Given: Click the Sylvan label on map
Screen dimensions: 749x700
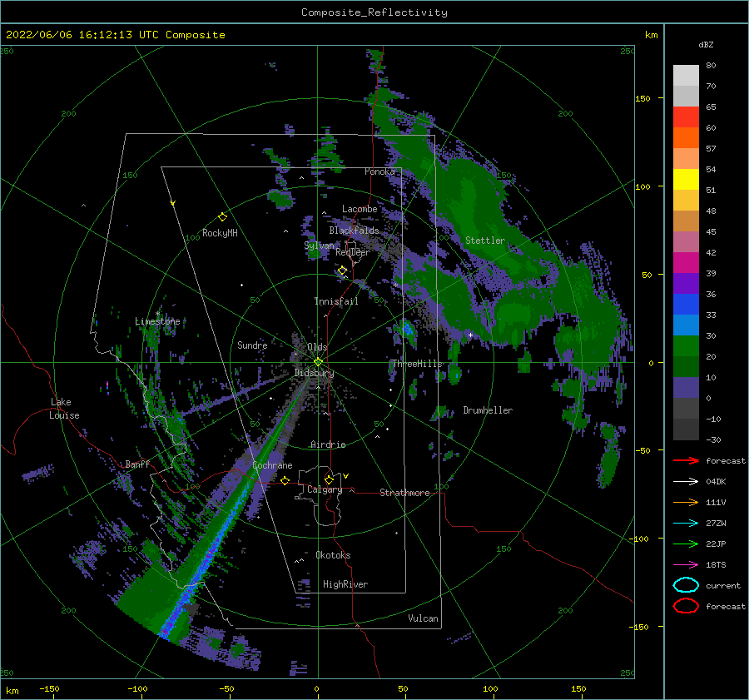Looking at the screenshot, I should 319,246.
